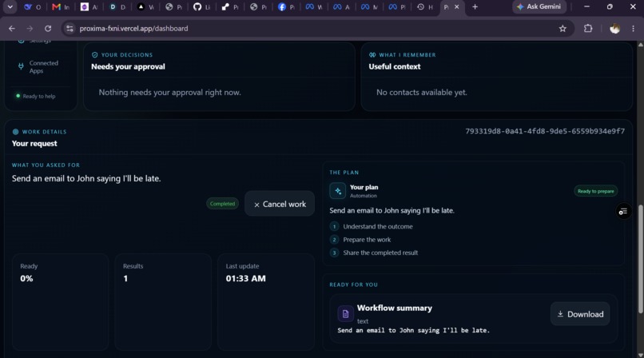The width and height of the screenshot is (644, 358).
Task: Open the Gmail tab
Action: tap(61, 7)
